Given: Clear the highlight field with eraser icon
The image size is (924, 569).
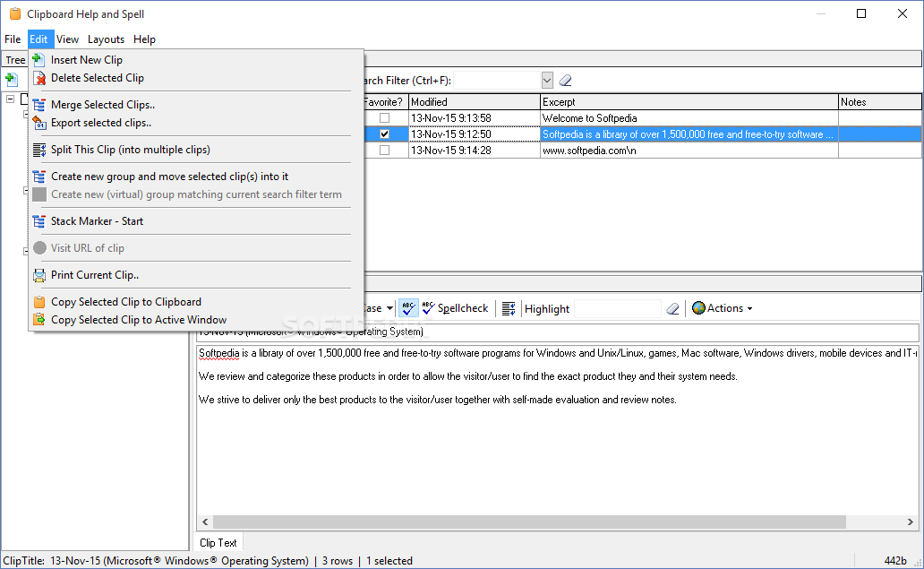Looking at the screenshot, I should coord(672,308).
